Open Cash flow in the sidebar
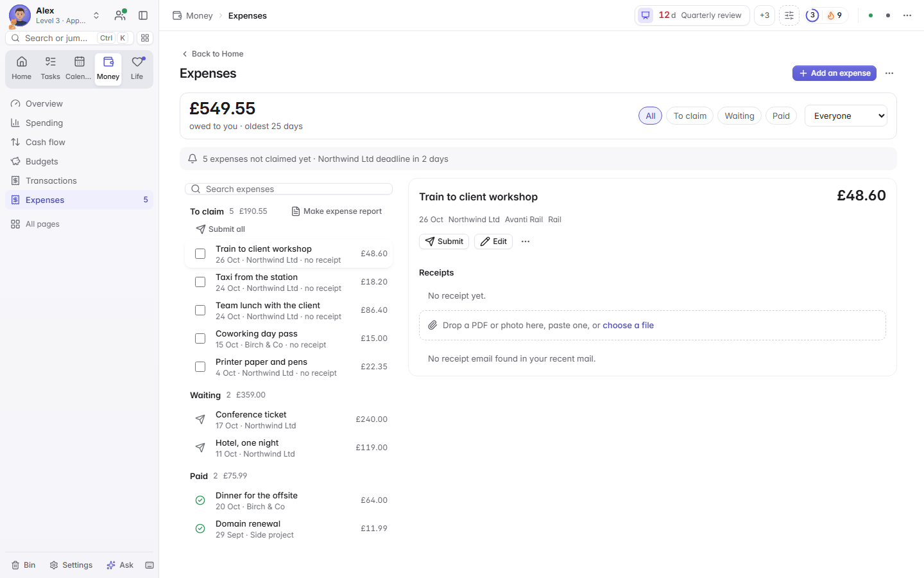The image size is (924, 578). point(79,142)
